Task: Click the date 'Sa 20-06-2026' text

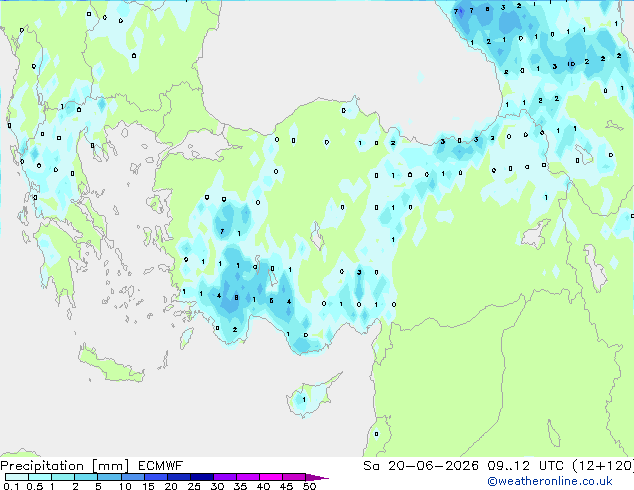Action: coord(421,466)
